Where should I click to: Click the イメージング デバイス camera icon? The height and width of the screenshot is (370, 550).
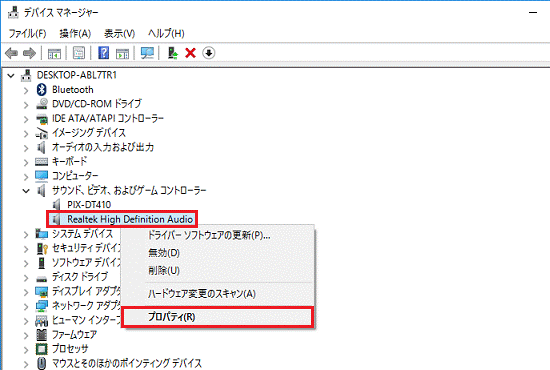(41, 133)
